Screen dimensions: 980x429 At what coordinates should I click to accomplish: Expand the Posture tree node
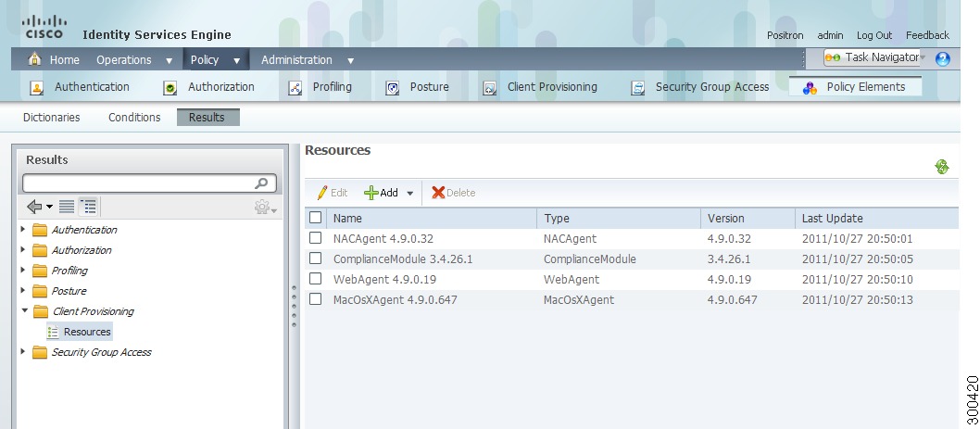pos(23,291)
